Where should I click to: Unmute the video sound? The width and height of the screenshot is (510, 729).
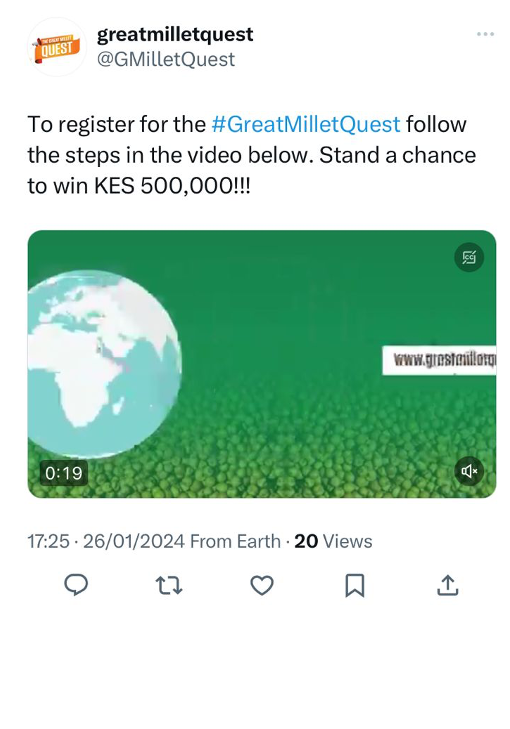click(469, 471)
